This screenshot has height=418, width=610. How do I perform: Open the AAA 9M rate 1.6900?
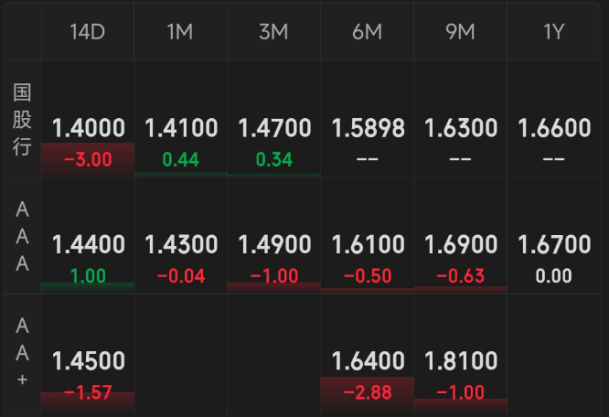pos(460,245)
